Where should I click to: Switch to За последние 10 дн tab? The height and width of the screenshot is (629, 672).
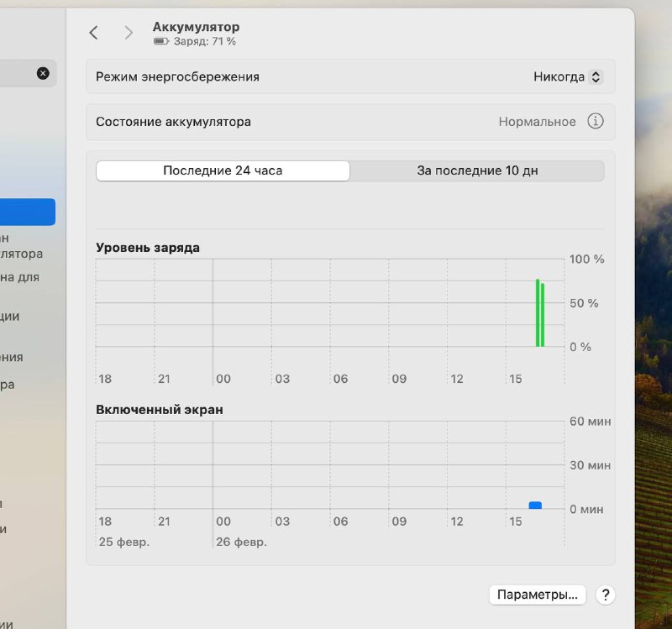coord(477,170)
